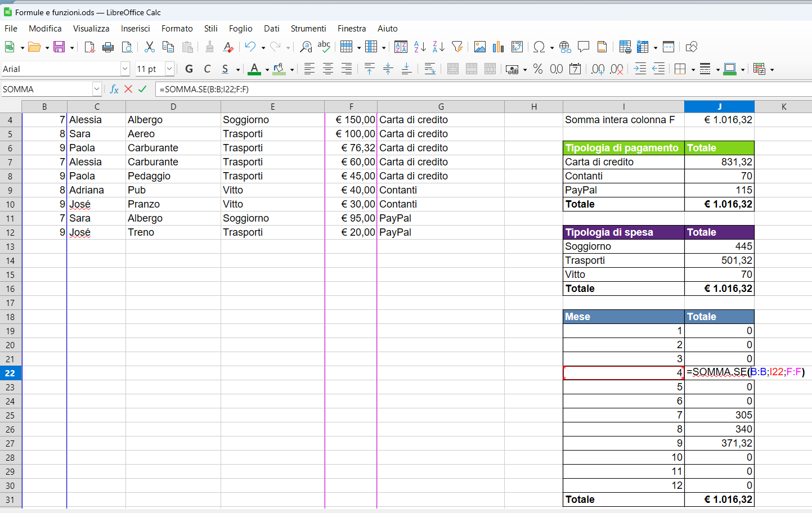812x513 pixels.
Task: Cancel formula with red X icon
Action: click(x=128, y=89)
